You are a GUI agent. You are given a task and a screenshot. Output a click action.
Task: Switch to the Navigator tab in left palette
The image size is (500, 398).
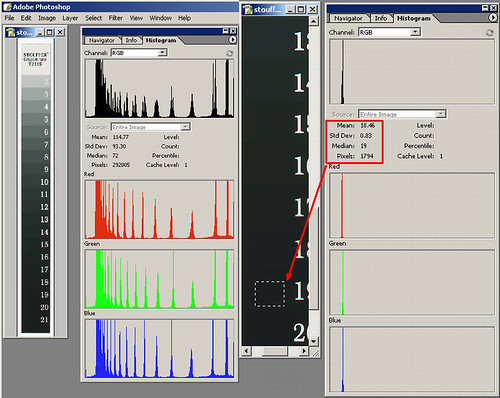(x=102, y=40)
